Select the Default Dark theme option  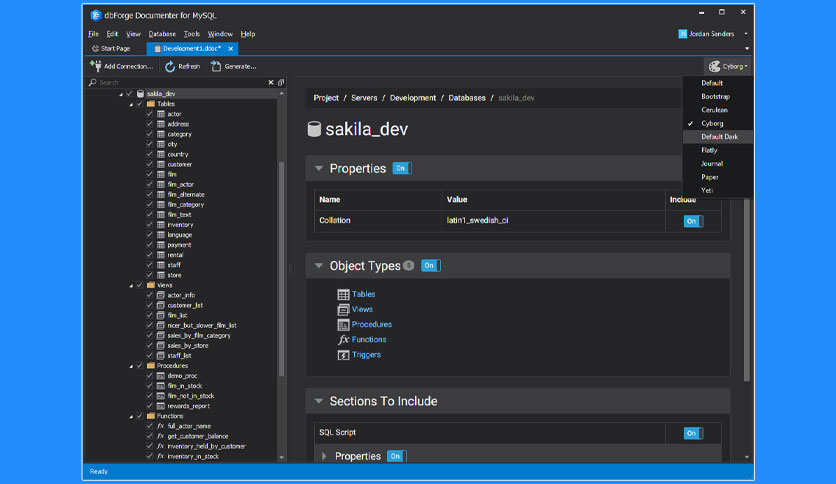(718, 136)
